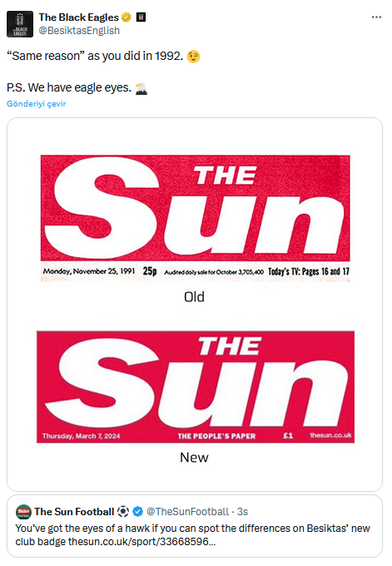Viewport: 392px width, 566px height.
Task: Open the old 1991 Sun masthead image
Action: [x=196, y=218]
